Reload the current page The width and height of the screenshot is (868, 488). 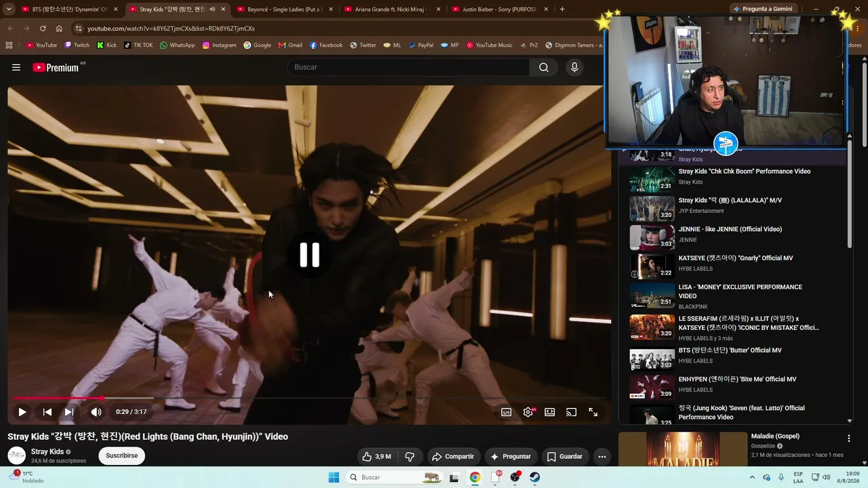tap(43, 28)
